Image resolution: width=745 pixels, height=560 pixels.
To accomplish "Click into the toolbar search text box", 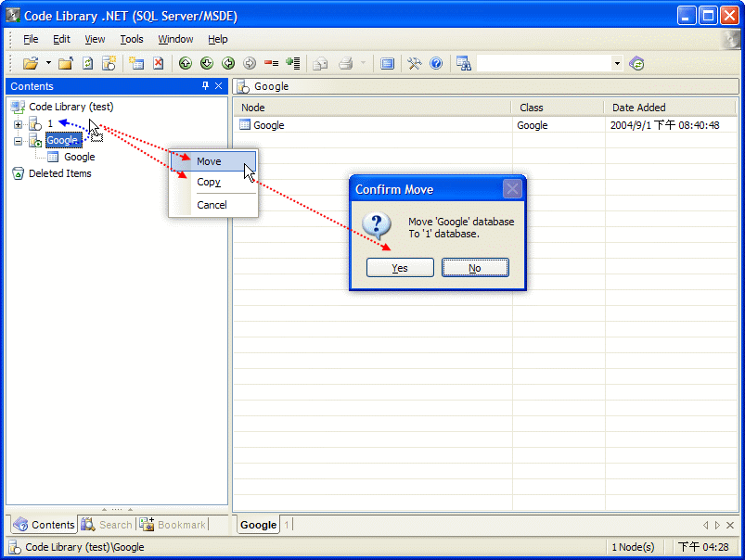I will click(x=544, y=63).
